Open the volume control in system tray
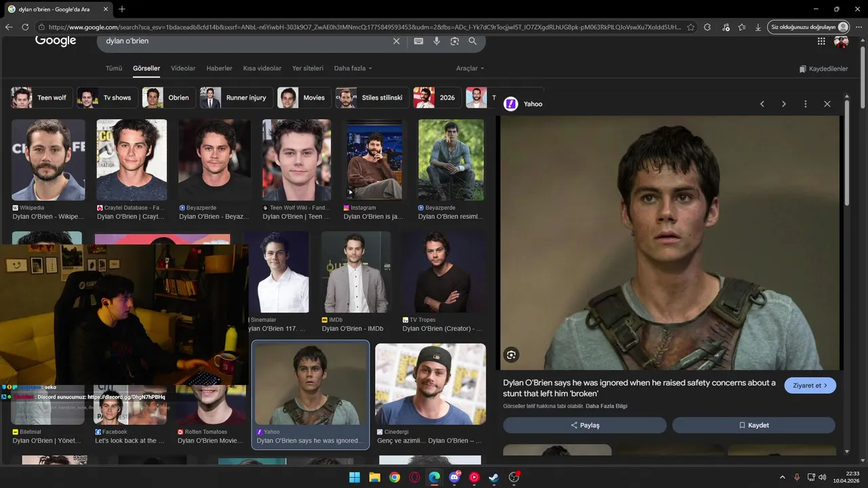 [823, 477]
